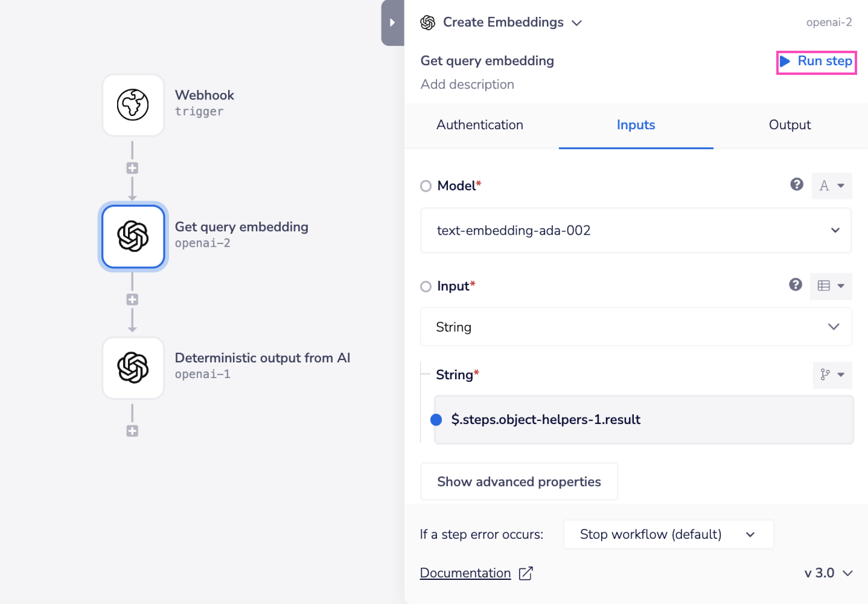This screenshot has width=868, height=604.
Task: Add step at end of workflow
Action: pos(132,431)
